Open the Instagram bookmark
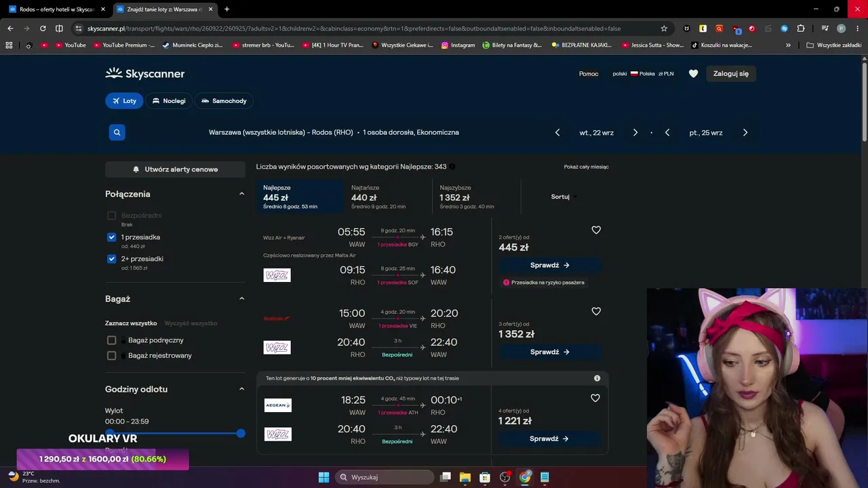The height and width of the screenshot is (488, 868). click(458, 45)
